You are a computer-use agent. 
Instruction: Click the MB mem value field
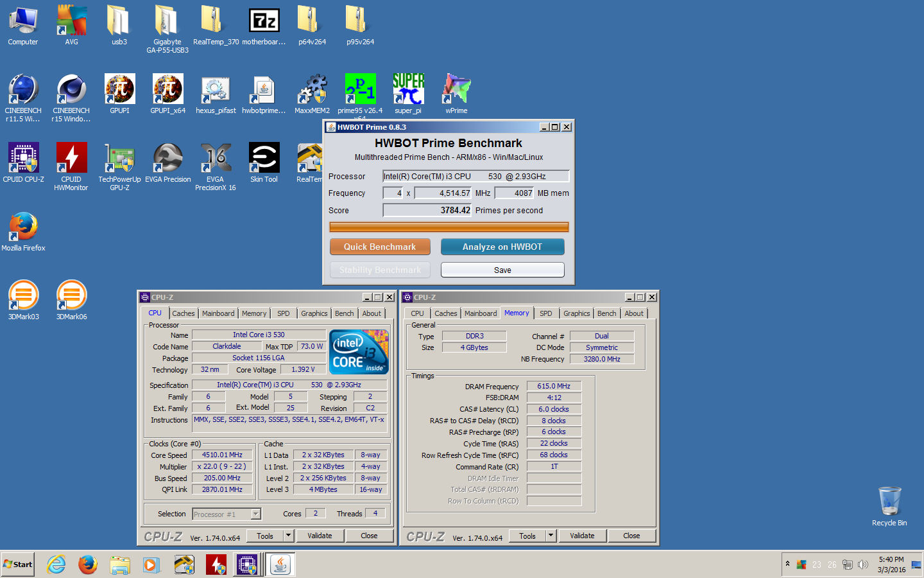[x=515, y=193]
